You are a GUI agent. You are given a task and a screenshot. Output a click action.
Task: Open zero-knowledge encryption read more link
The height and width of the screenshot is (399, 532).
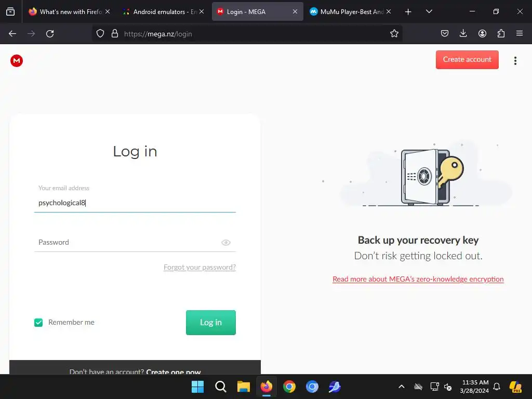pyautogui.click(x=418, y=279)
